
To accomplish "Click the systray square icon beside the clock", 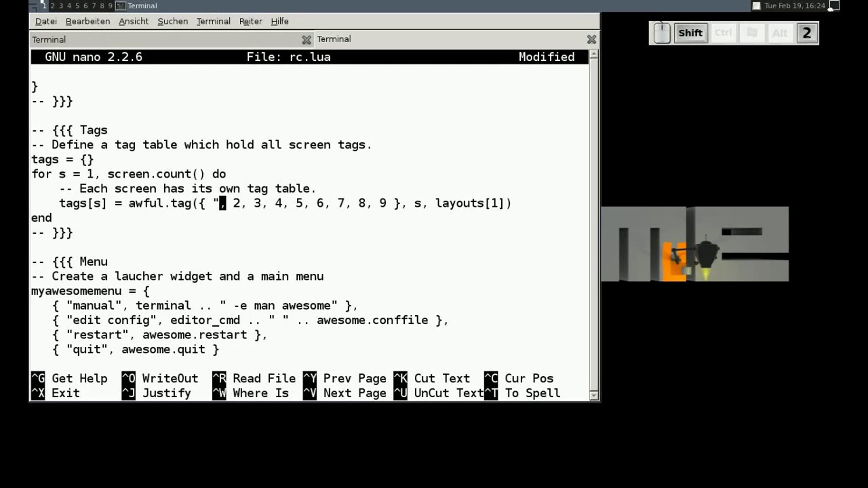I will (756, 6).
